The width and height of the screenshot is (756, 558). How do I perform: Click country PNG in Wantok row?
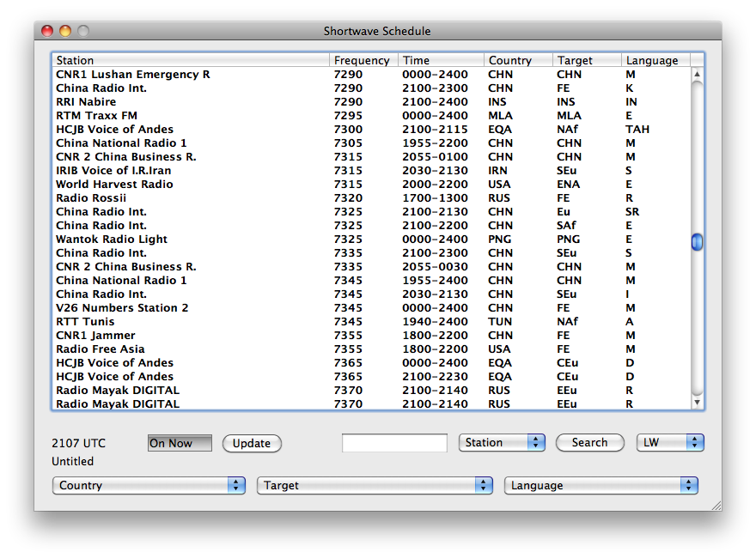[x=499, y=239]
